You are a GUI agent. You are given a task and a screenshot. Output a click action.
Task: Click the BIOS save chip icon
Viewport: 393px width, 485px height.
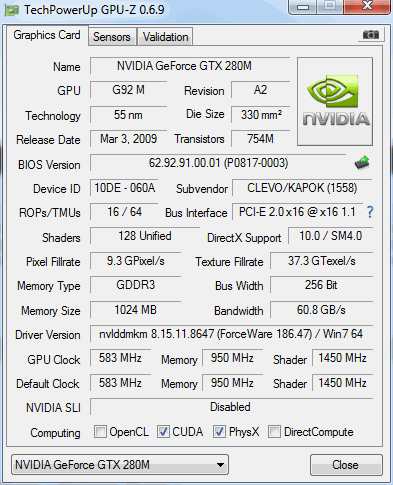(x=362, y=163)
